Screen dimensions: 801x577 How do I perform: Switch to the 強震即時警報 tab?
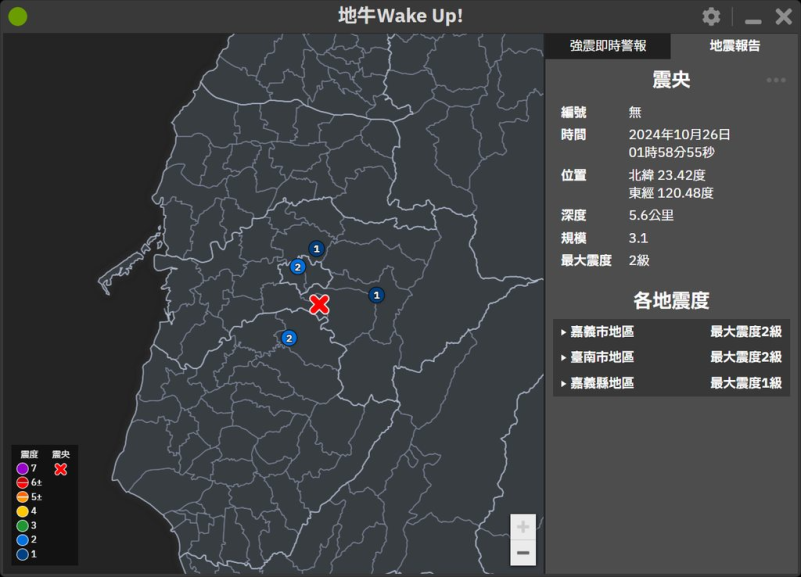tap(608, 46)
